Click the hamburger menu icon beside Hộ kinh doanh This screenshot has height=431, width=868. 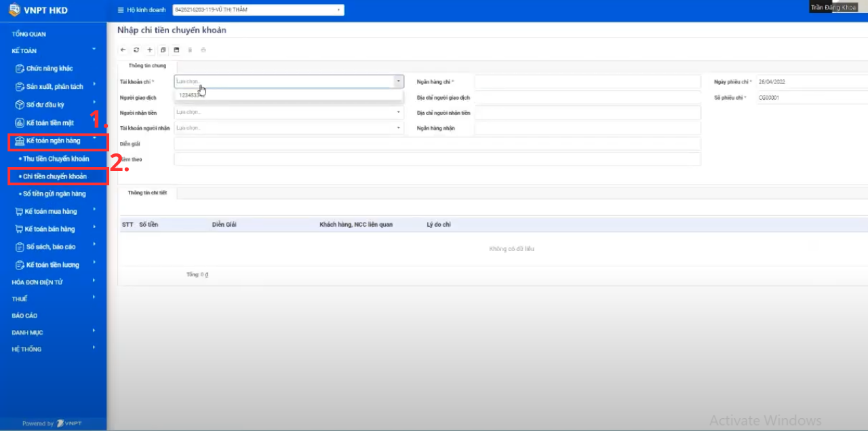121,10
